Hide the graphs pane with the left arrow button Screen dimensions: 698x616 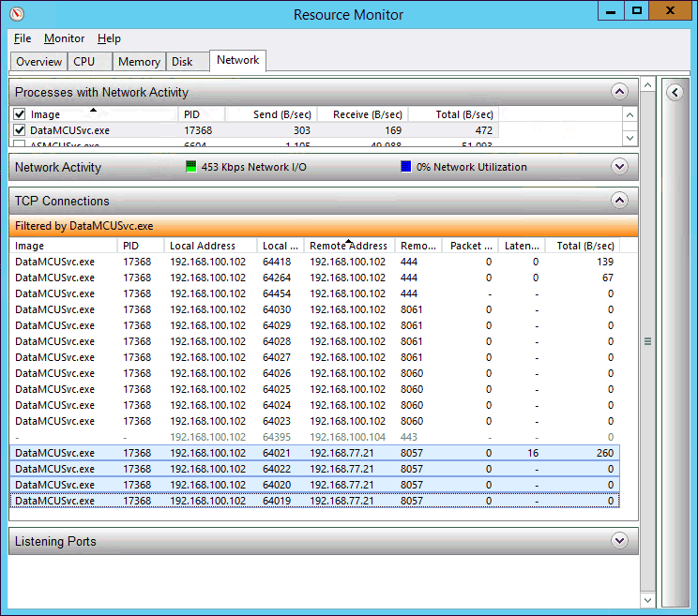tap(675, 93)
